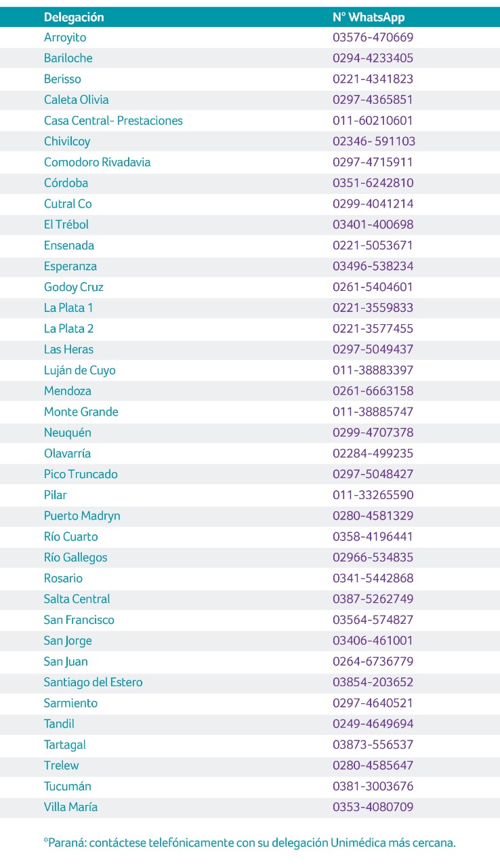Image resolution: width=500 pixels, height=868 pixels.
Task: Click the Berisso number 0221-4341823
Action: point(373,79)
